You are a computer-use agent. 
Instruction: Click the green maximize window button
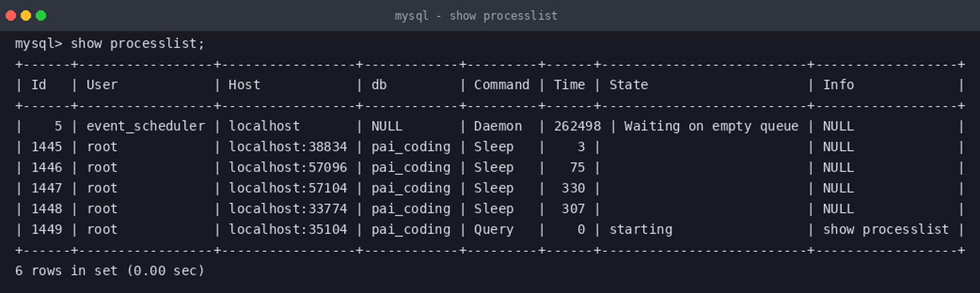pos(41,15)
